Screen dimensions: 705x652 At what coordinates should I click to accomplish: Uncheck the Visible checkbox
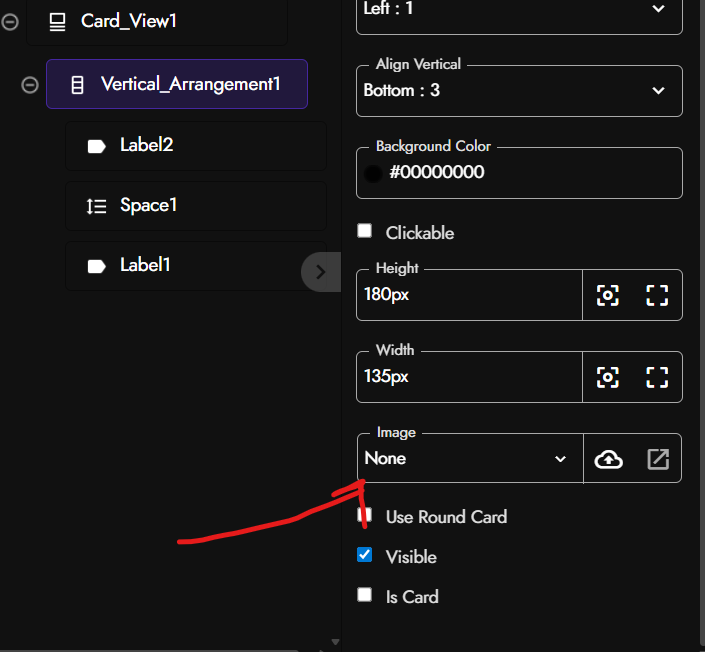[365, 555]
